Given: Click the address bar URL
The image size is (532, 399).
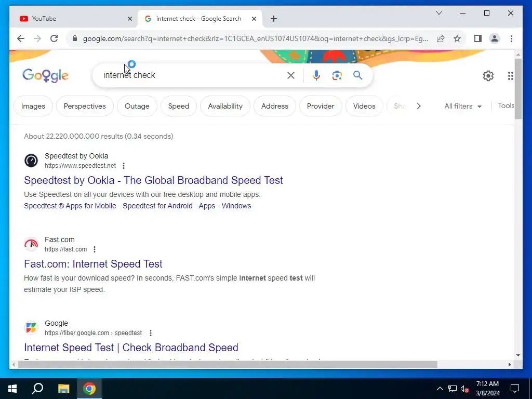Looking at the screenshot, I should 255,38.
